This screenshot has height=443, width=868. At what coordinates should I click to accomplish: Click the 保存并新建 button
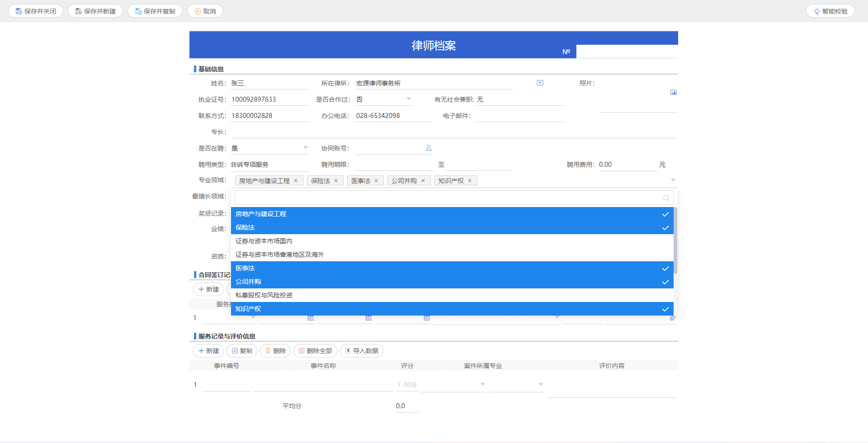pyautogui.click(x=95, y=11)
